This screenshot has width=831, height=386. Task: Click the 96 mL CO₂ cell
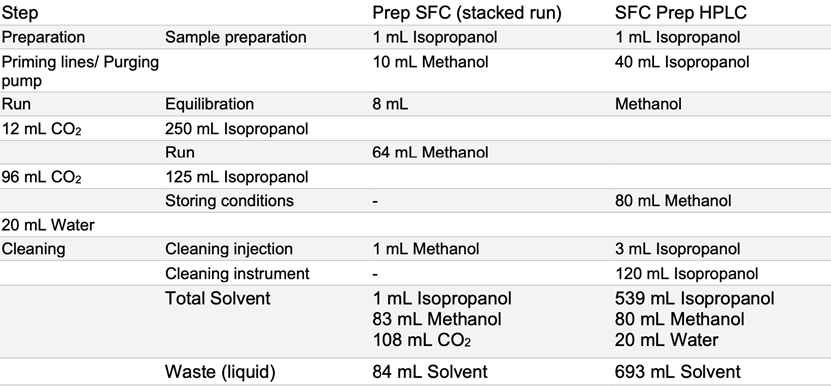42,177
